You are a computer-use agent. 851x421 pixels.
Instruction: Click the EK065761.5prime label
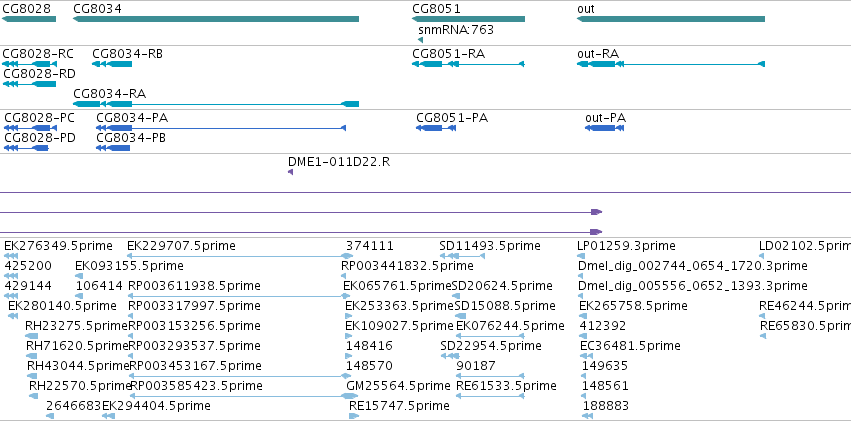pos(398,285)
